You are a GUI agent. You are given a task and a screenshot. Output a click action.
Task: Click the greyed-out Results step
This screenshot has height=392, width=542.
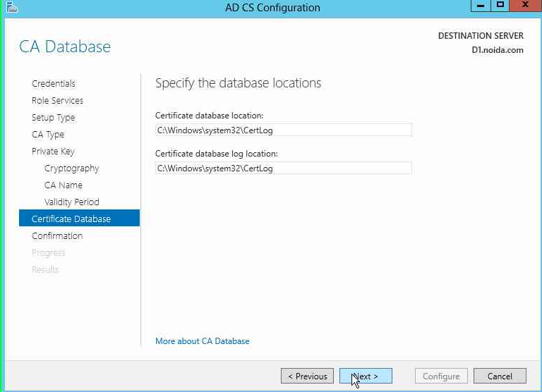(x=45, y=269)
